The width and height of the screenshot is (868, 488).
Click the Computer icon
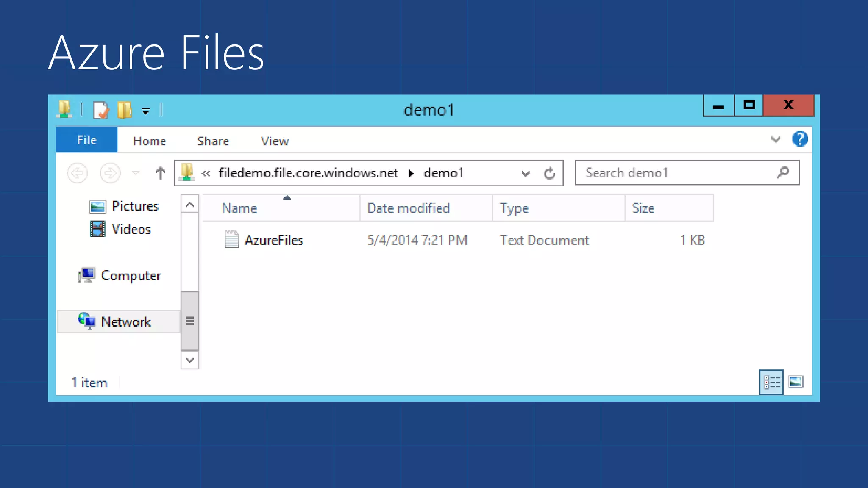click(x=86, y=275)
